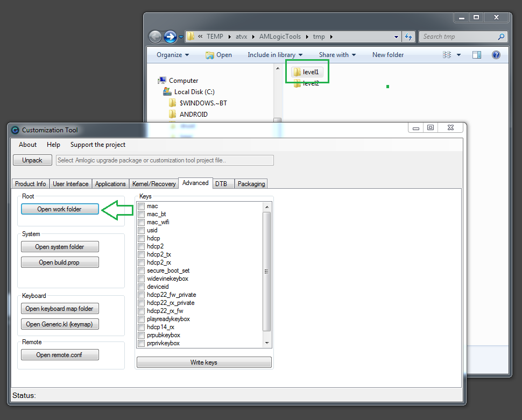
Task: Click the Open remote.conf button
Action: tap(60, 355)
